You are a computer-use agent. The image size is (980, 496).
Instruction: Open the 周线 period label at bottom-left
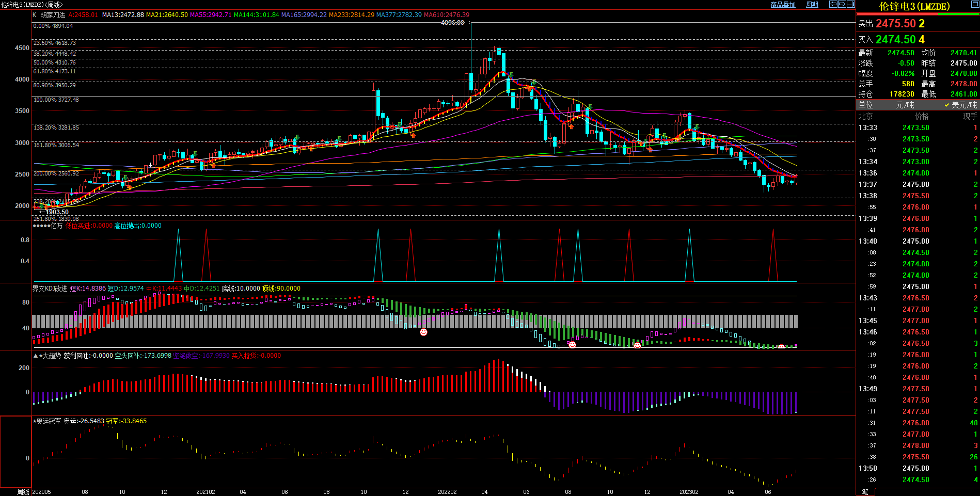pos(23,492)
